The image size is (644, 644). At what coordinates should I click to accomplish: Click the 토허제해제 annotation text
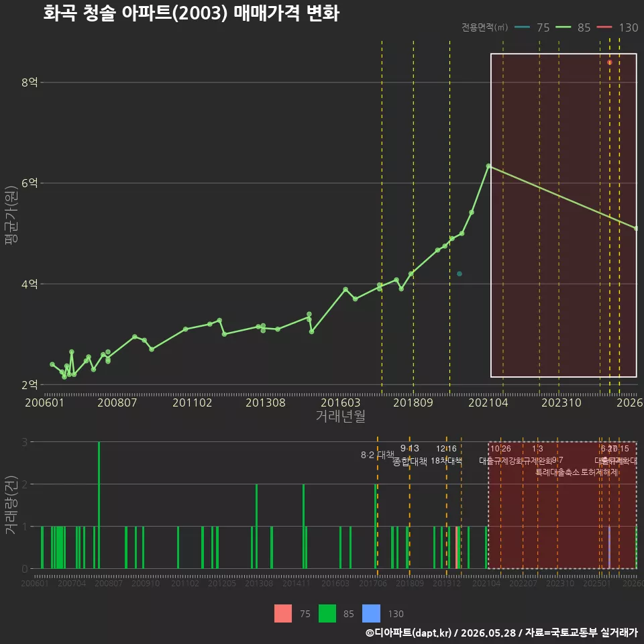[600, 472]
